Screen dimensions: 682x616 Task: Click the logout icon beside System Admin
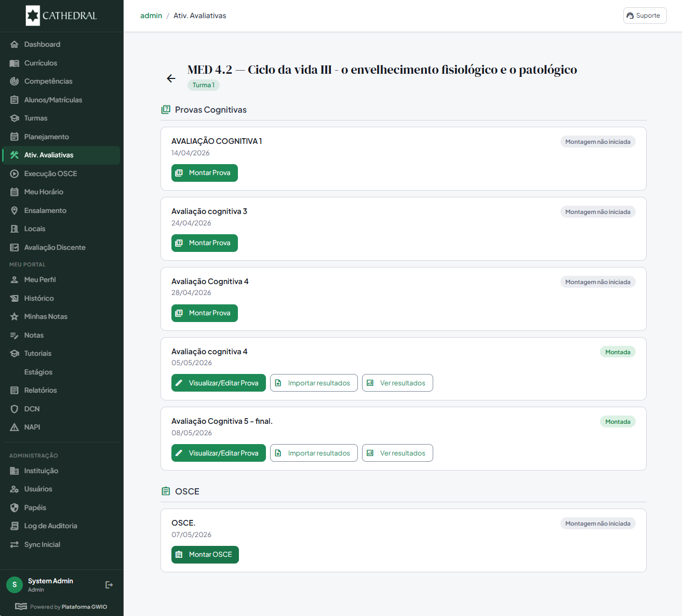(109, 585)
